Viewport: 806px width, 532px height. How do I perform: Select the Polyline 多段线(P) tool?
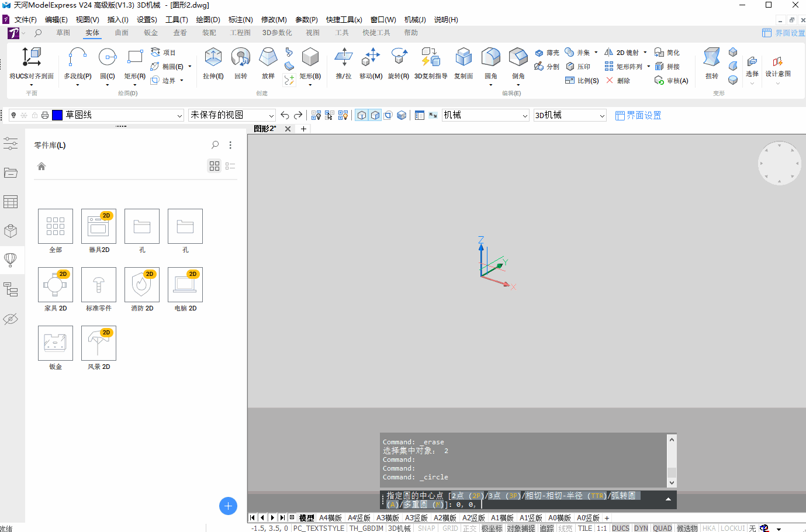(x=78, y=63)
